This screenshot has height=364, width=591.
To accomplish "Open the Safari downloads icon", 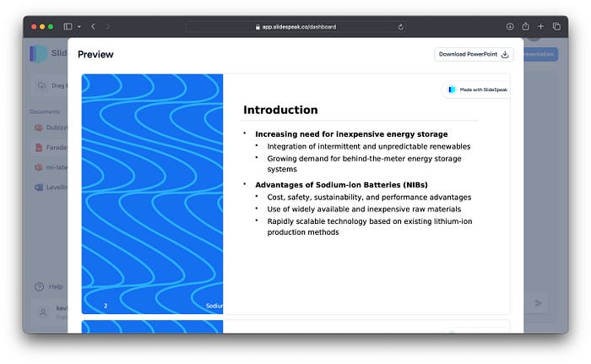I will [x=510, y=26].
